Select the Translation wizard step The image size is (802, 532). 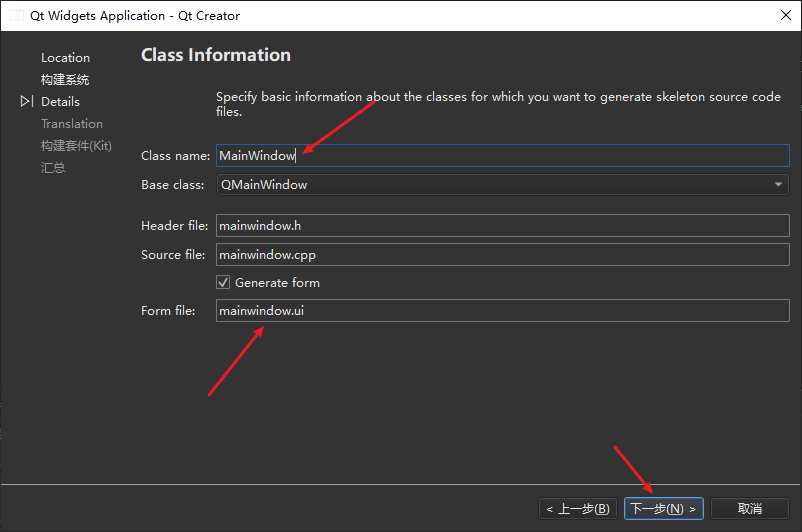pos(72,124)
